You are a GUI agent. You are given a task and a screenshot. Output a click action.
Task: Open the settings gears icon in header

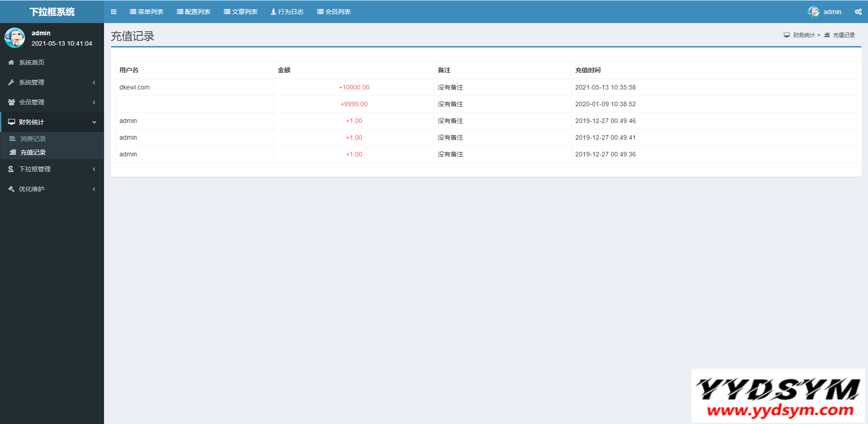tap(858, 12)
